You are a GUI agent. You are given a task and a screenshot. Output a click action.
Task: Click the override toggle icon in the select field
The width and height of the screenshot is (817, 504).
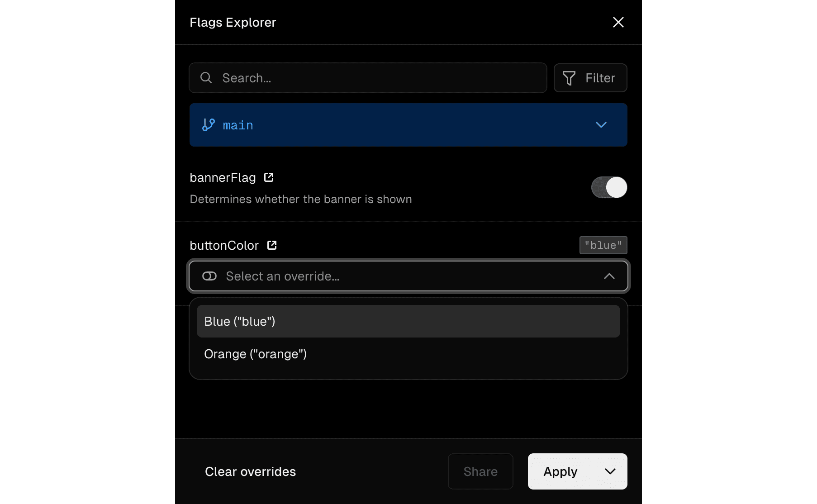pos(209,276)
